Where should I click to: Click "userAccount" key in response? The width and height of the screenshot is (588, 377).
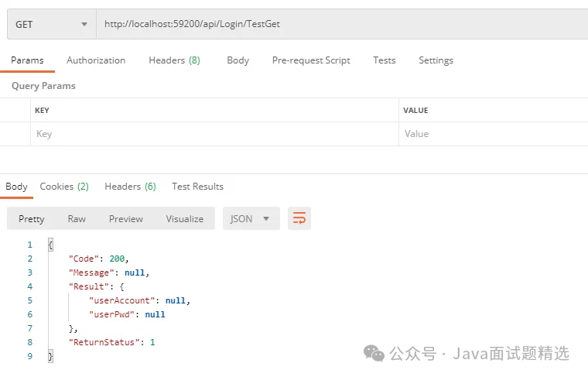(121, 300)
